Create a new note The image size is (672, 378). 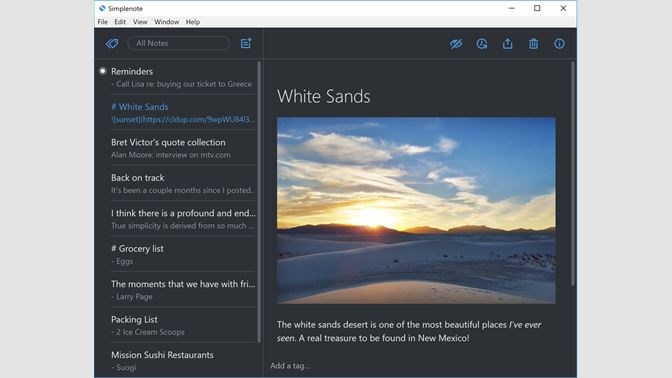click(246, 43)
